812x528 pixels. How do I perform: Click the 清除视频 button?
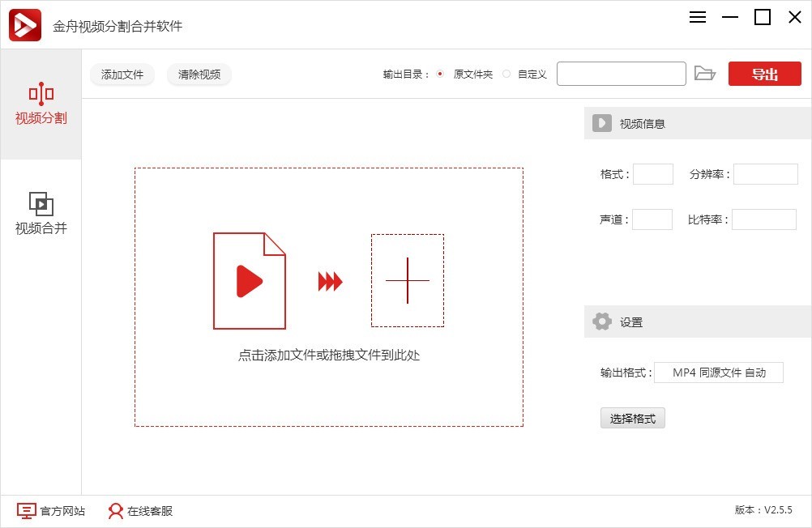pyautogui.click(x=199, y=74)
